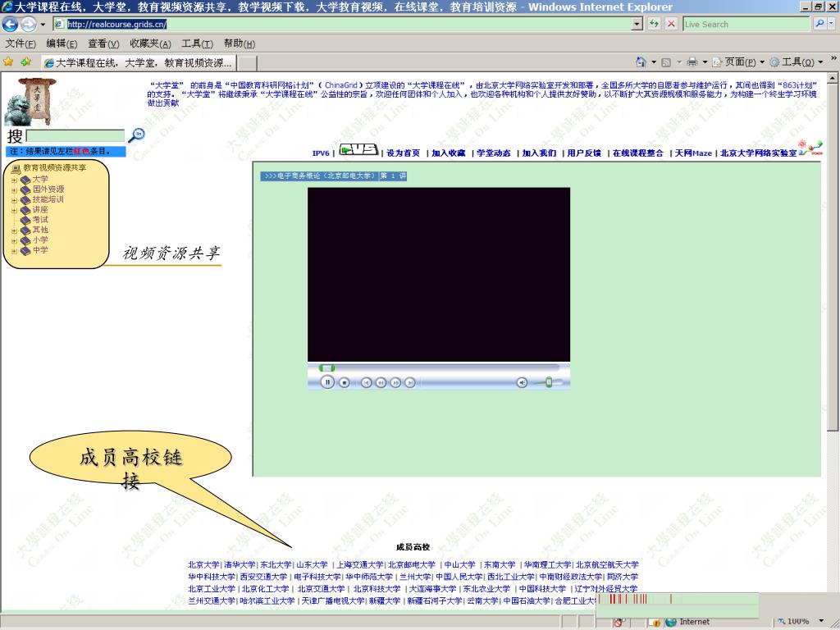
Task: Click the book icon beside 国外资源
Action: (x=25, y=189)
